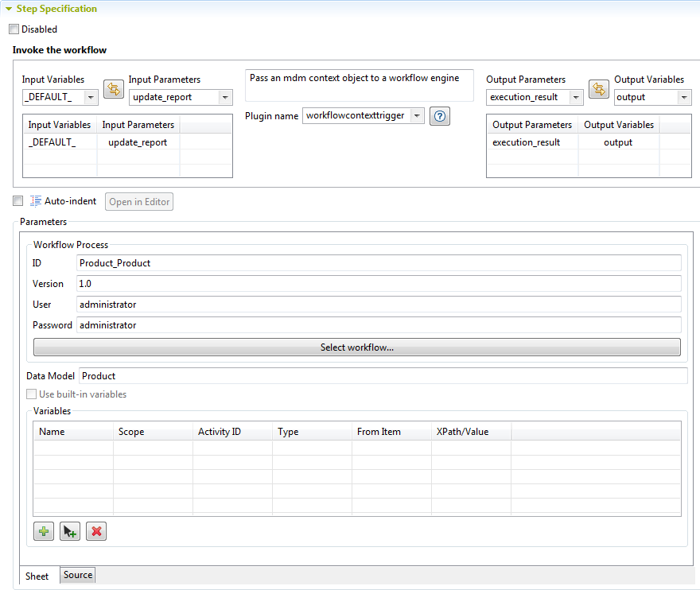Screen dimensions: 700x590
Task: Click the Select workflow... button
Action: [x=356, y=347]
